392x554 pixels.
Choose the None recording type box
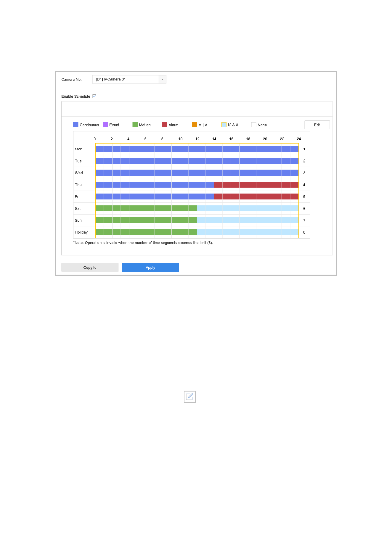[253, 125]
